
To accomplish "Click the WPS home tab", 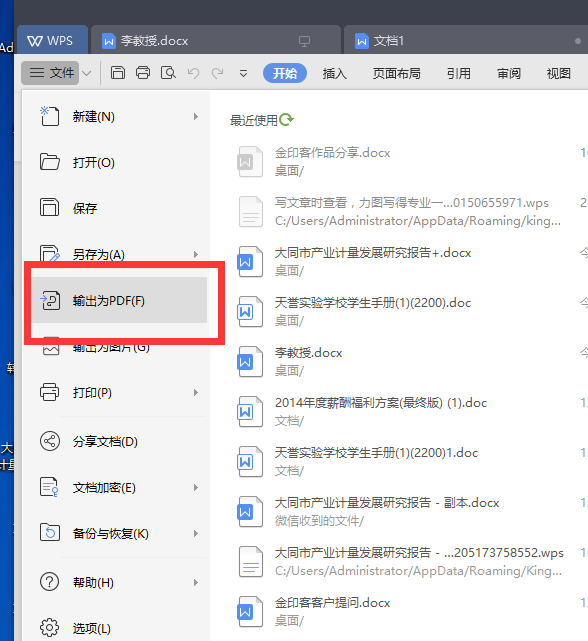I will click(x=52, y=40).
